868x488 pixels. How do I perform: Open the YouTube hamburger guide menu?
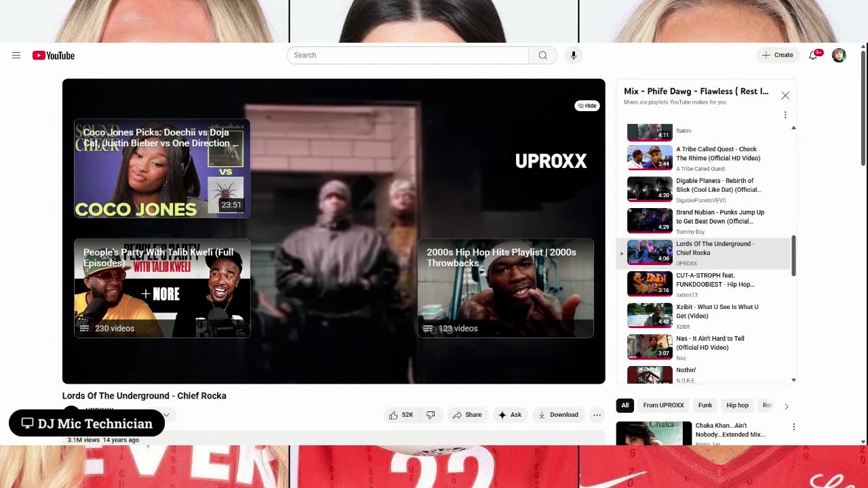pyautogui.click(x=16, y=56)
